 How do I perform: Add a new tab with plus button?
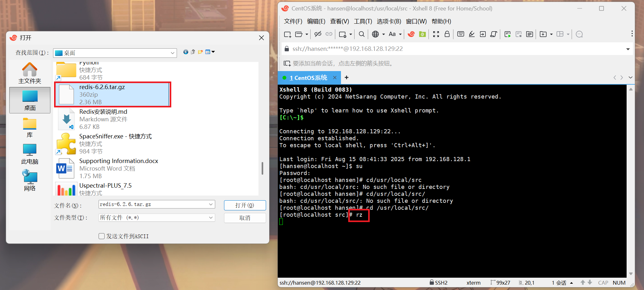pos(347,78)
